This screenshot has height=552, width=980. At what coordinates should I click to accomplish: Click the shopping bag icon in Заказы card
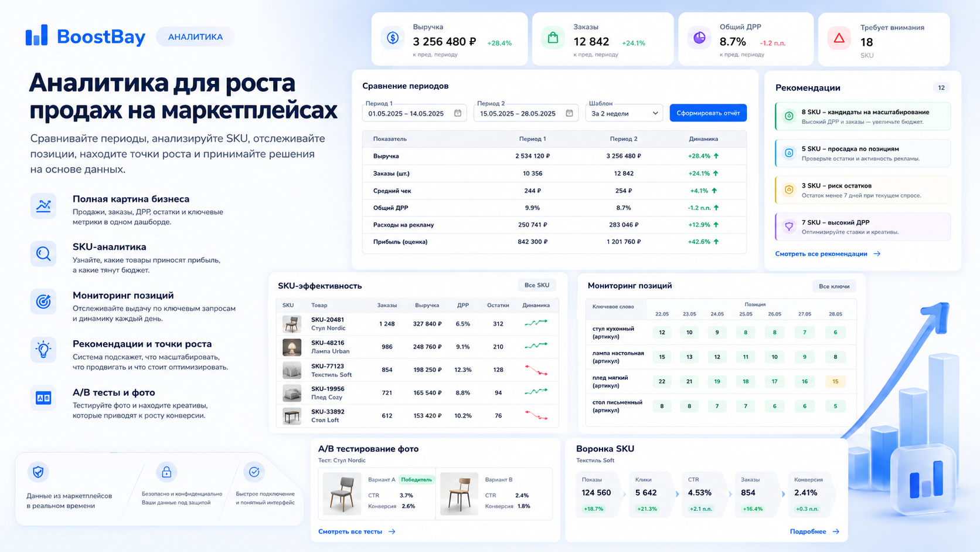553,38
